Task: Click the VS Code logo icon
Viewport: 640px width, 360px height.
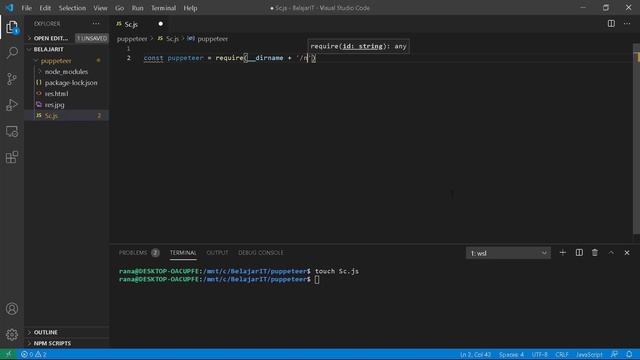Action: pyautogui.click(x=9, y=8)
